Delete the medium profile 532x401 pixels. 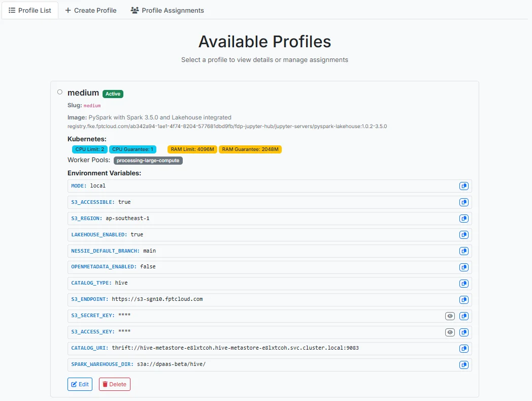pyautogui.click(x=115, y=384)
